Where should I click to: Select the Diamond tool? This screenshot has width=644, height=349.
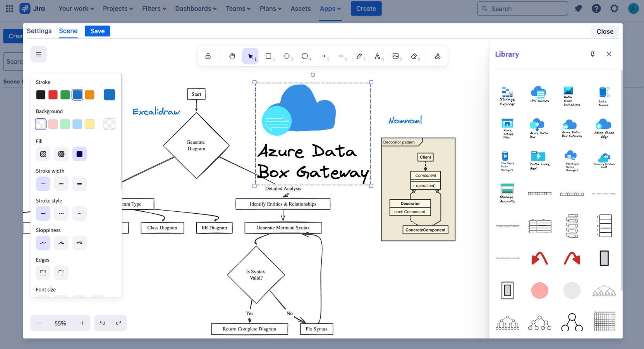click(287, 56)
